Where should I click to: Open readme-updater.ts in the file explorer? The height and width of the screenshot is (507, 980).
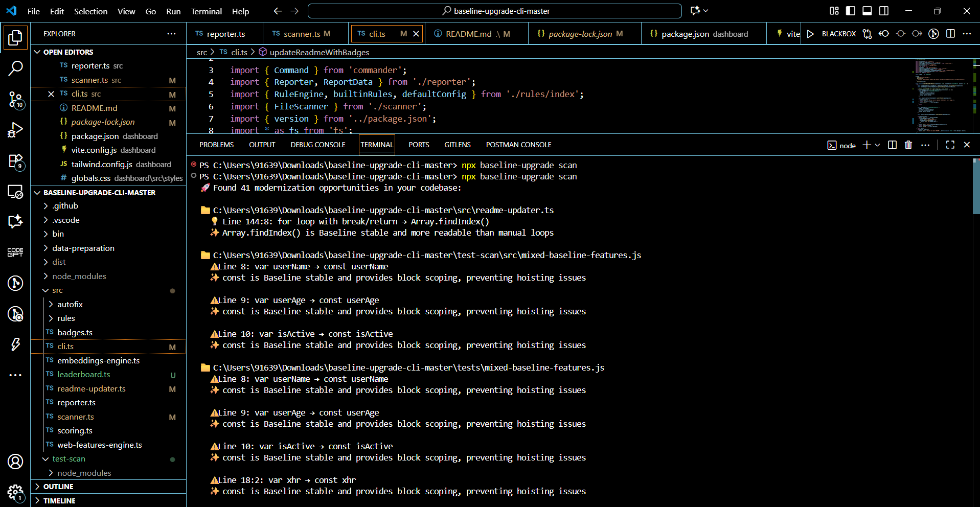click(92, 388)
